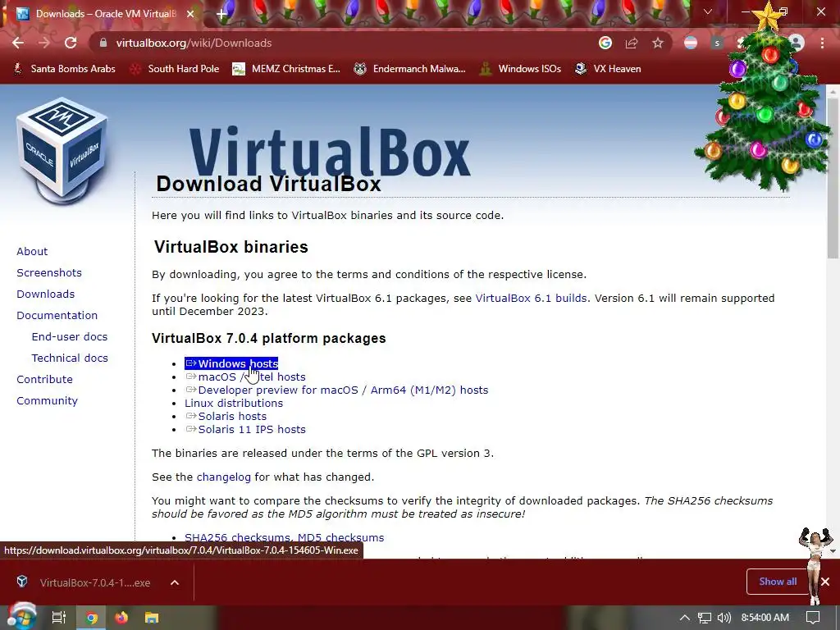The width and height of the screenshot is (840, 630).
Task: Bookmark this page with the star
Action: (x=658, y=43)
